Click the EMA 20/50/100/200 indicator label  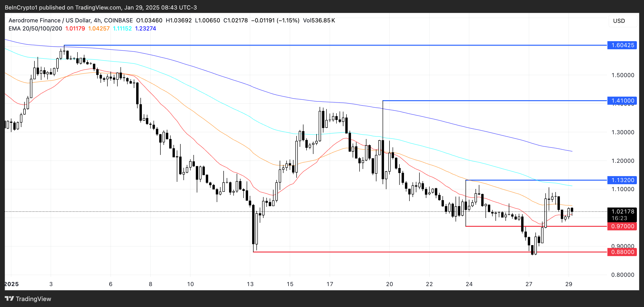click(x=35, y=29)
